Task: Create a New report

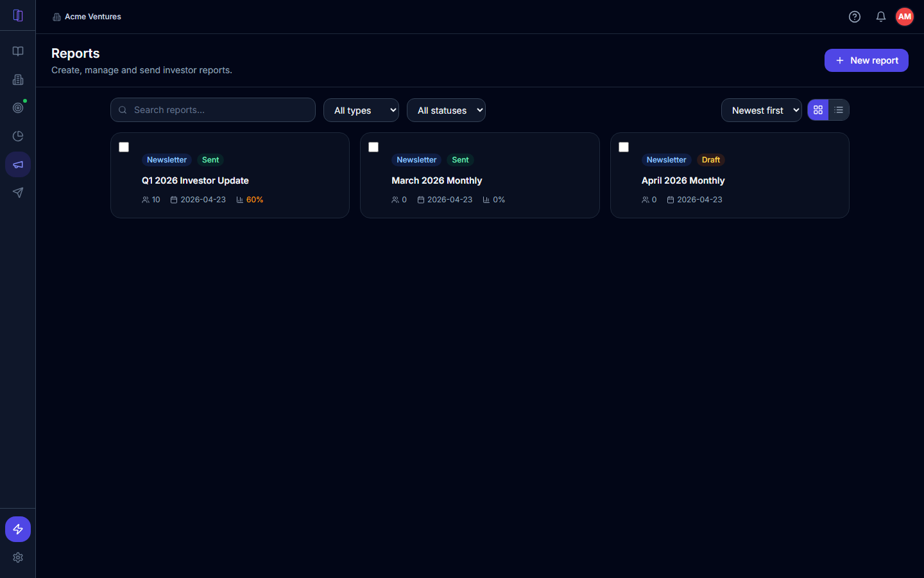Action: 866,60
